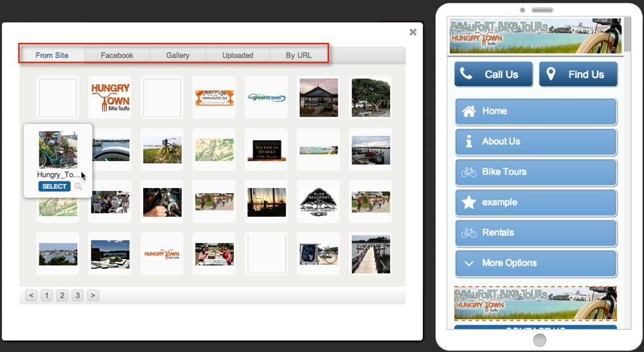This screenshot has width=644, height=352.
Task: Tap the Call Us button in preview
Action: pyautogui.click(x=493, y=74)
